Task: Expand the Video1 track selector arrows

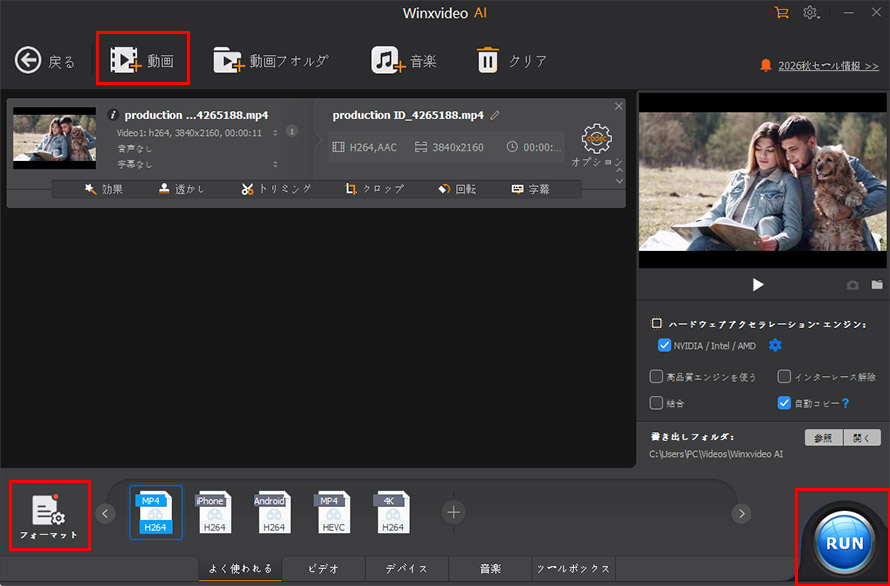Action: point(275,133)
